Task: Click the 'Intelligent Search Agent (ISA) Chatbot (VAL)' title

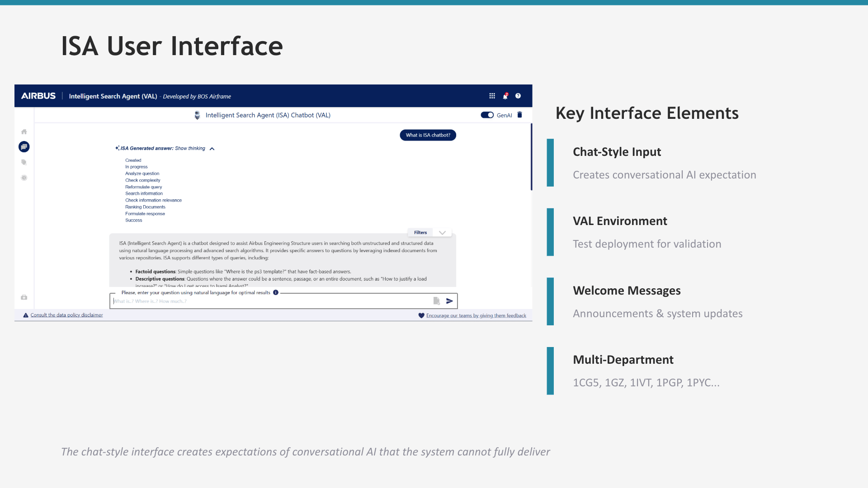Action: [268, 115]
